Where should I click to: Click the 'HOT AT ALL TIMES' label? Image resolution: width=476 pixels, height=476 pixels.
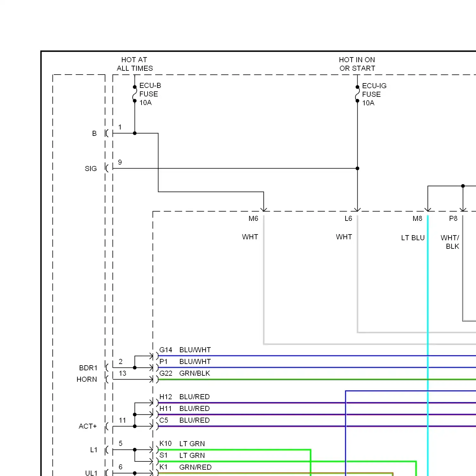pos(135,64)
